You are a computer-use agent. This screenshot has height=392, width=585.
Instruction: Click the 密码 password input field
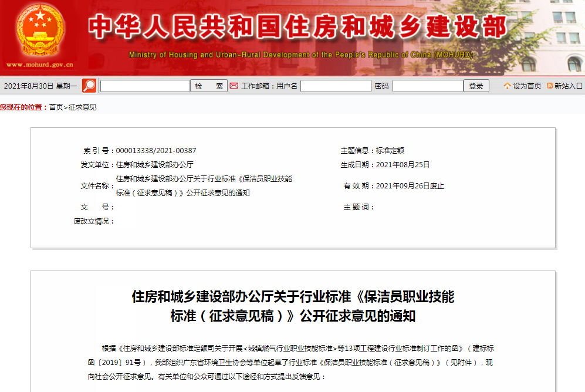[x=428, y=86]
